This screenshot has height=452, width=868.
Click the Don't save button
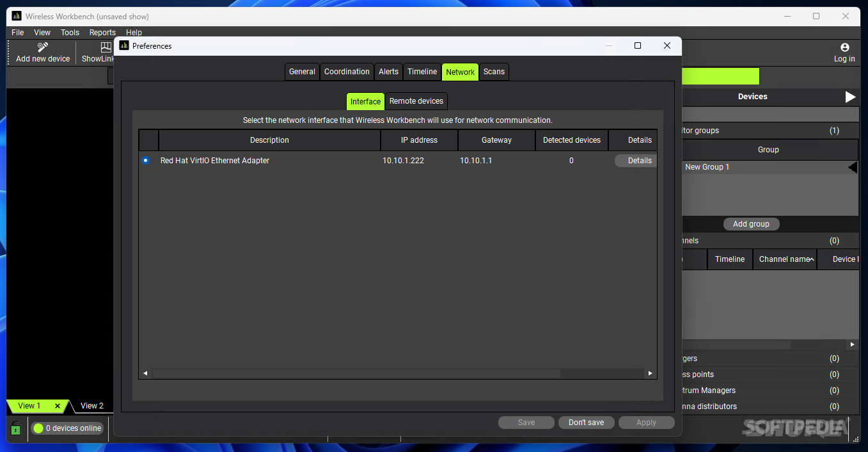pyautogui.click(x=586, y=423)
